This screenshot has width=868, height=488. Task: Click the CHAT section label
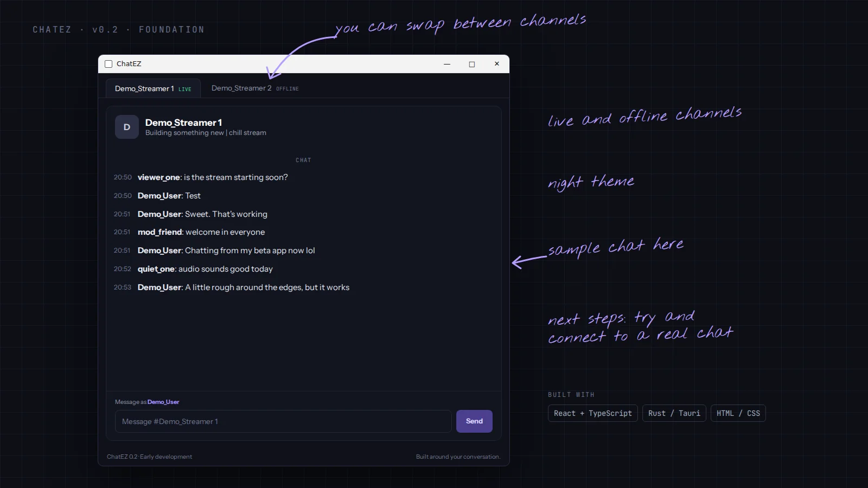click(x=303, y=160)
